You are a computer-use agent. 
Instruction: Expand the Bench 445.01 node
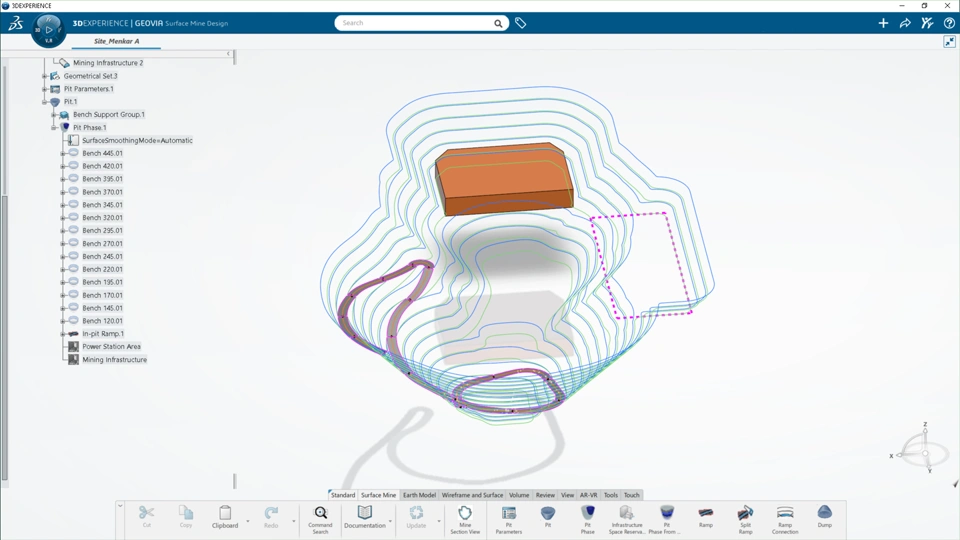63,153
